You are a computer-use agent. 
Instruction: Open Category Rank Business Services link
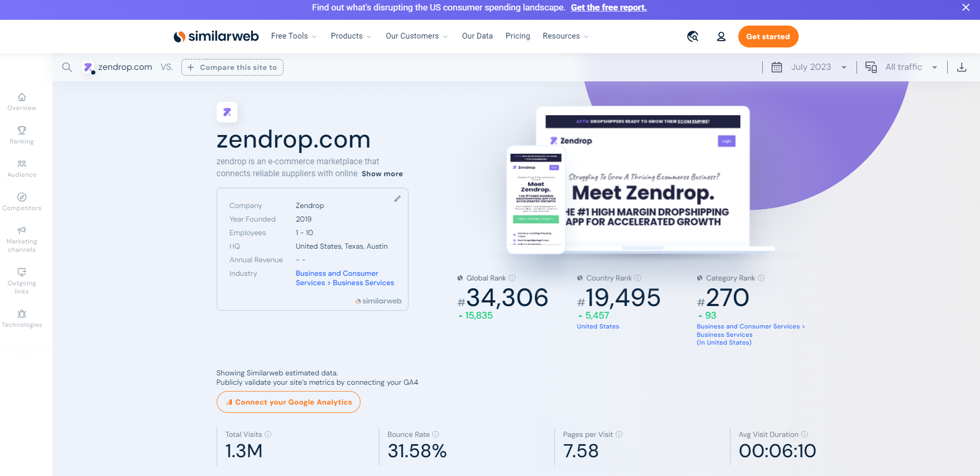[x=750, y=334]
